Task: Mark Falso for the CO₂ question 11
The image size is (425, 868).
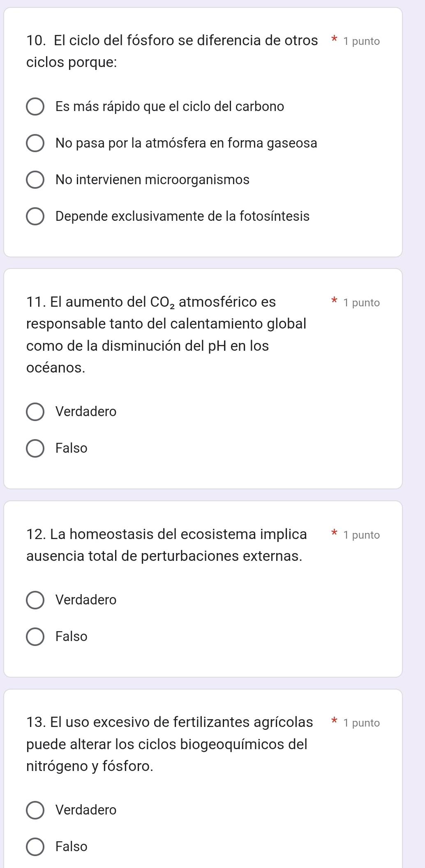Action: (x=35, y=449)
